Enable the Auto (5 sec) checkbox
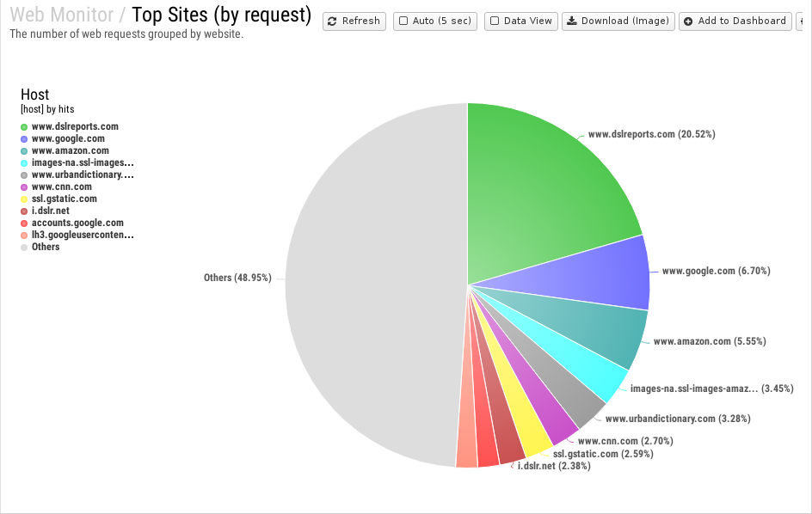 tap(403, 21)
